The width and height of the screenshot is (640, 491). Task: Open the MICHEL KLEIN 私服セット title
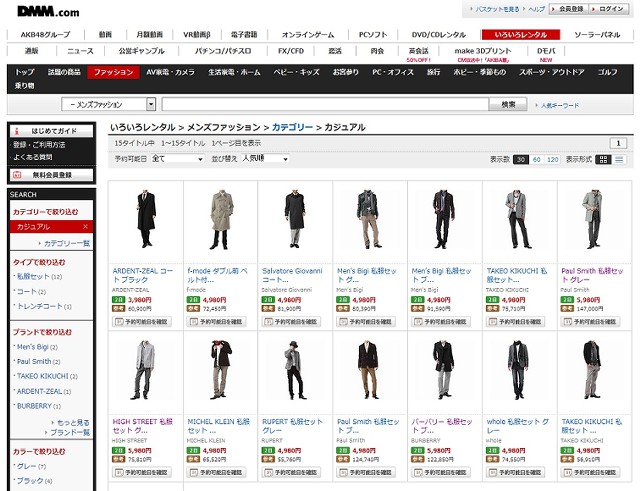pos(219,426)
